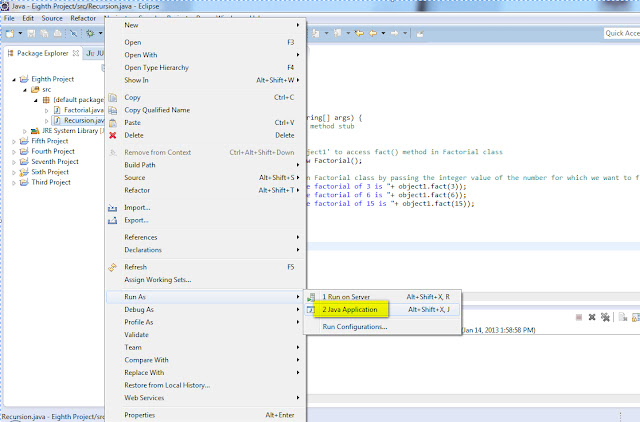
Task: Collapse the Eighth Project tree node
Action: coord(14,79)
